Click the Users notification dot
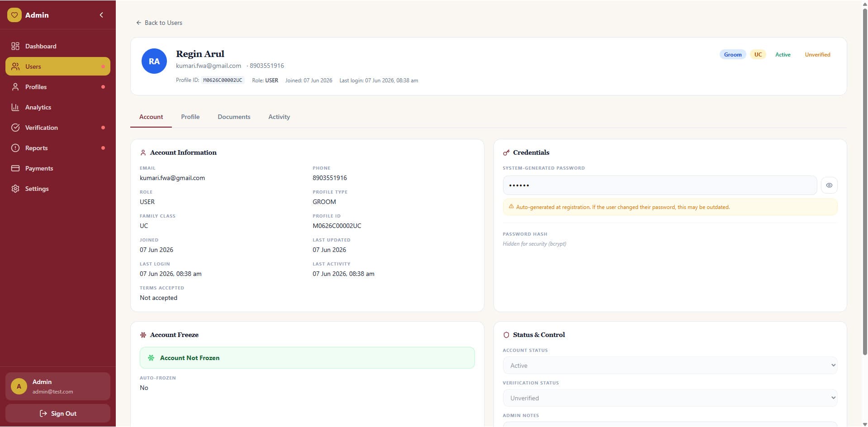 pyautogui.click(x=103, y=66)
